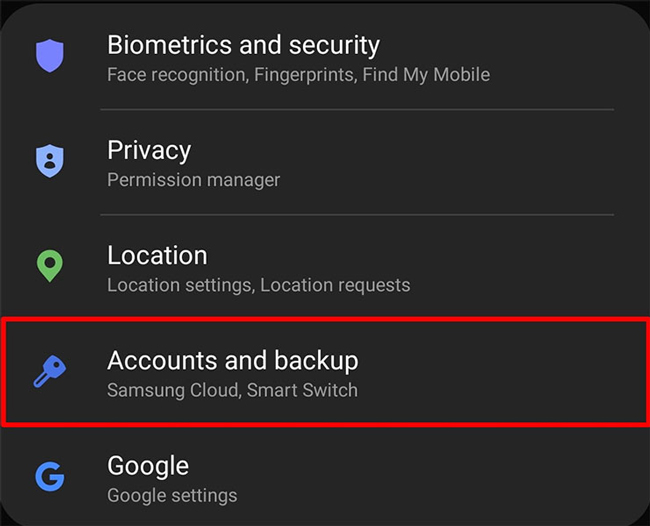Click the Face recognition subtitle text
The image size is (650, 526).
tap(178, 75)
